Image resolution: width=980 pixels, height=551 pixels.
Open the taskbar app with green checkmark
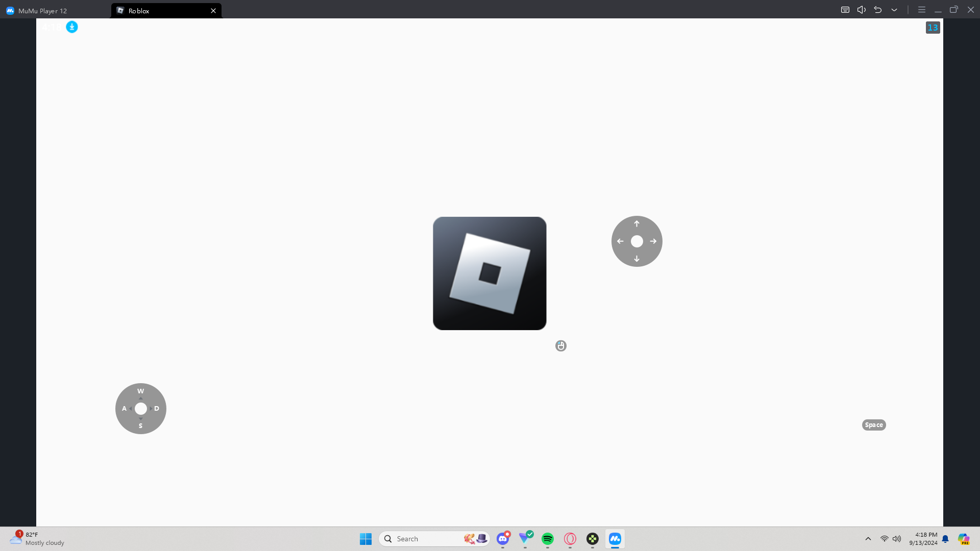pyautogui.click(x=525, y=539)
